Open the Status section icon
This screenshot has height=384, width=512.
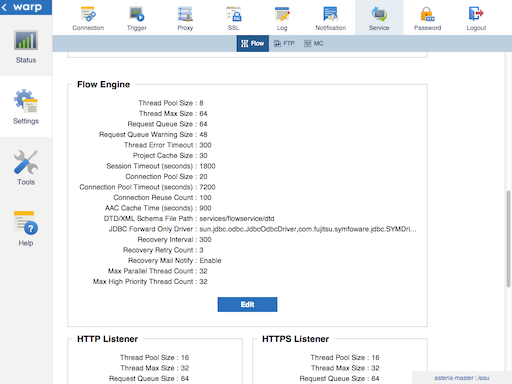[x=26, y=40]
